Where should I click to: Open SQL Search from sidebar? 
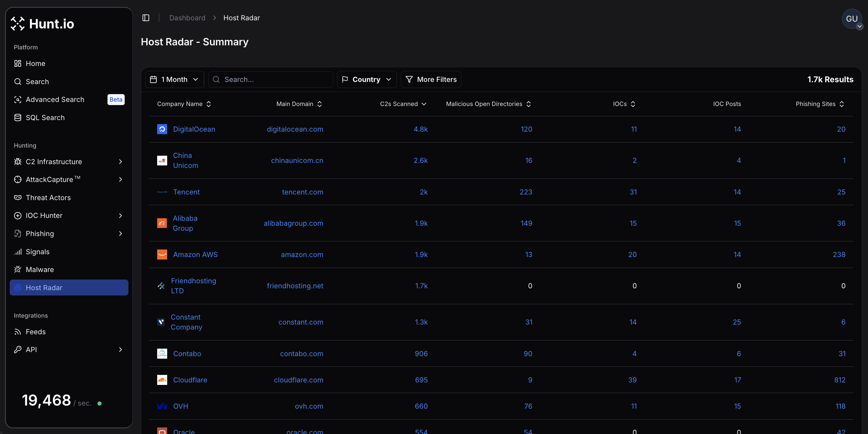(x=69, y=118)
